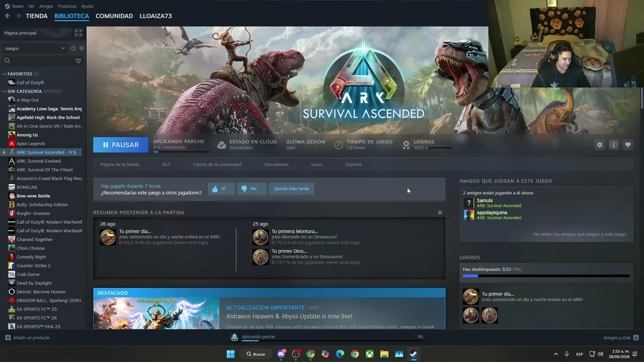Open the Amigos y chat icon
The image size is (644, 362).
coord(636,337)
